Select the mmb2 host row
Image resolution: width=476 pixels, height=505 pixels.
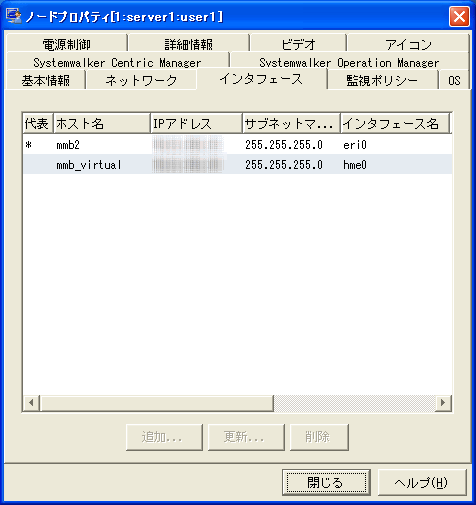pos(237,145)
